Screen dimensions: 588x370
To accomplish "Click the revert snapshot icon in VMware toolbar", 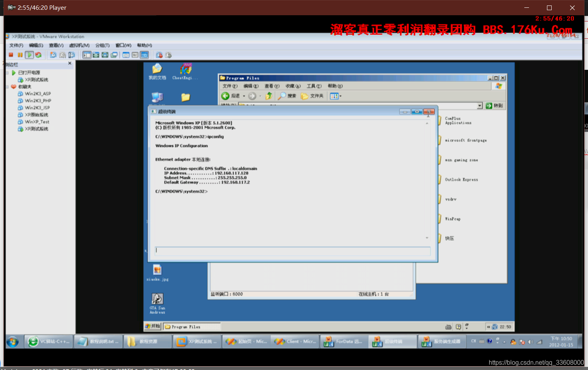I will pyautogui.click(x=63, y=55).
